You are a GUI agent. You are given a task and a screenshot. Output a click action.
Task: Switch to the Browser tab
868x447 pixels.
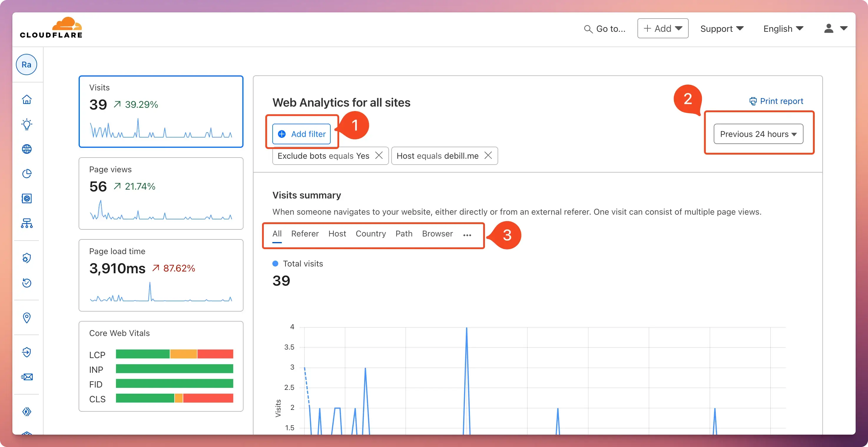coord(437,234)
